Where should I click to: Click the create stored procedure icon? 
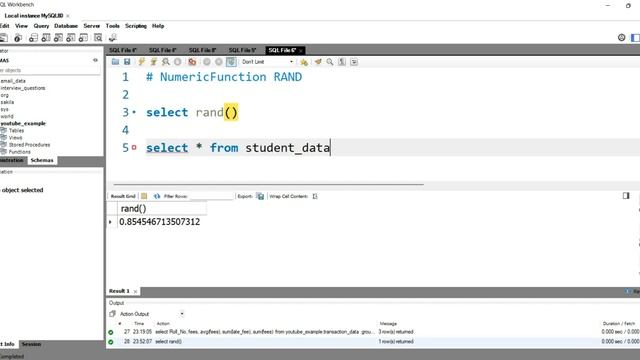point(71,38)
